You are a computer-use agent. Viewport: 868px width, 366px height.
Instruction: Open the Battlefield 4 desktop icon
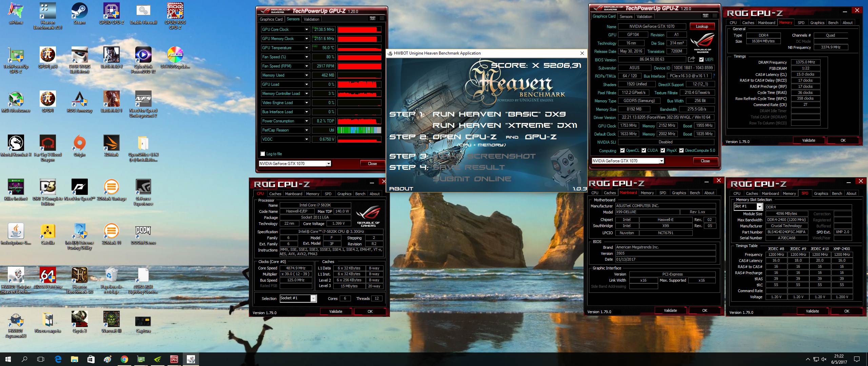pyautogui.click(x=112, y=58)
